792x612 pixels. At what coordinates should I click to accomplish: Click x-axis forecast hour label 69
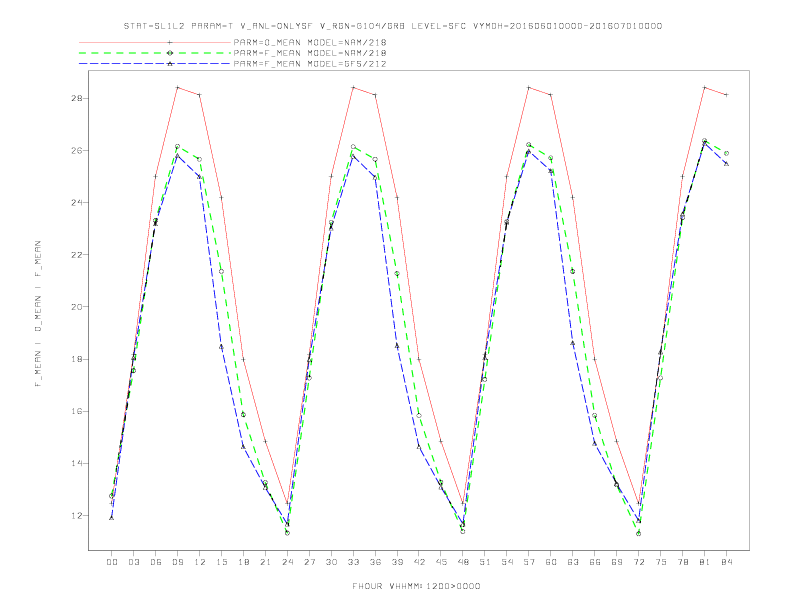click(x=617, y=562)
